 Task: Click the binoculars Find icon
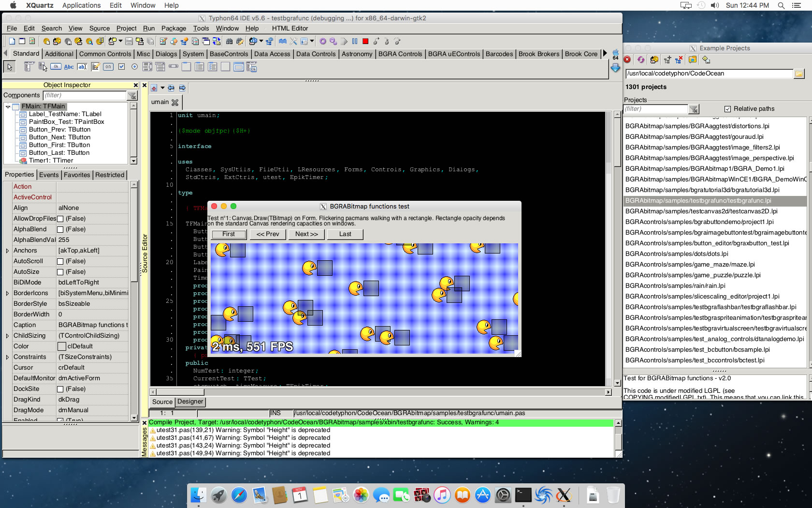[x=230, y=42]
